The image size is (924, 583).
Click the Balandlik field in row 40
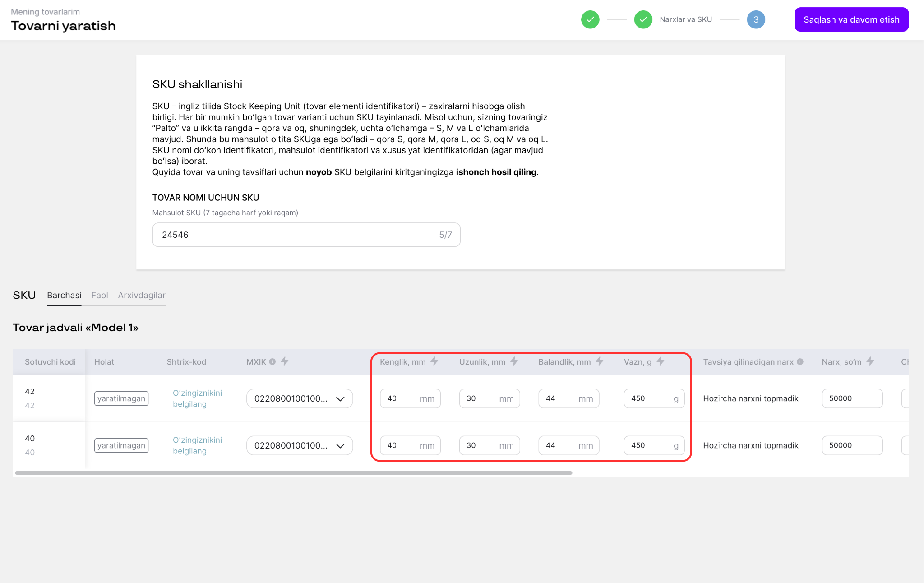569,445
